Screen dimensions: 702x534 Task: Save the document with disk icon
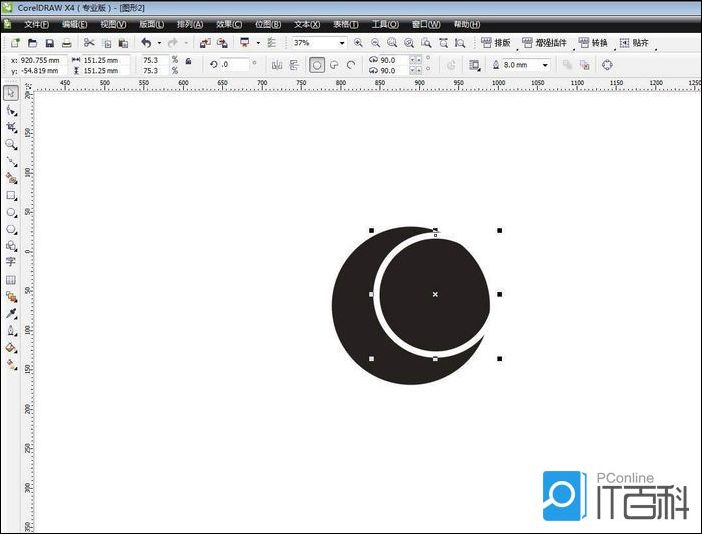49,43
